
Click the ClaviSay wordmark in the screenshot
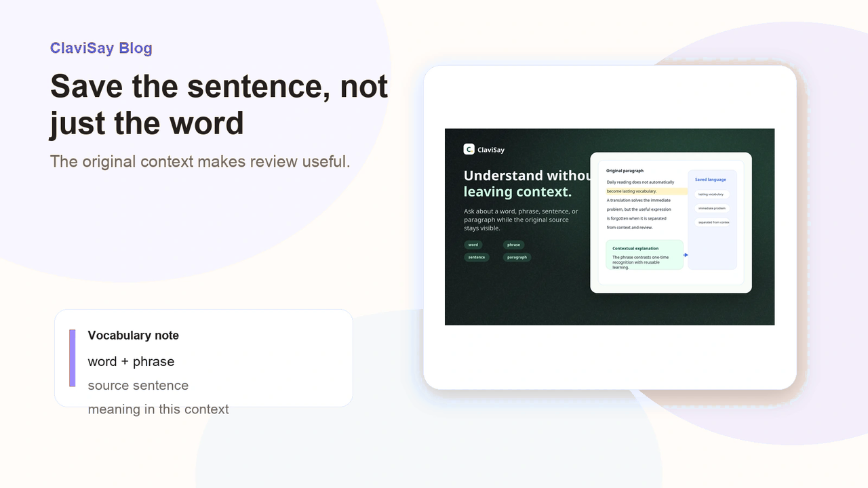tap(491, 150)
